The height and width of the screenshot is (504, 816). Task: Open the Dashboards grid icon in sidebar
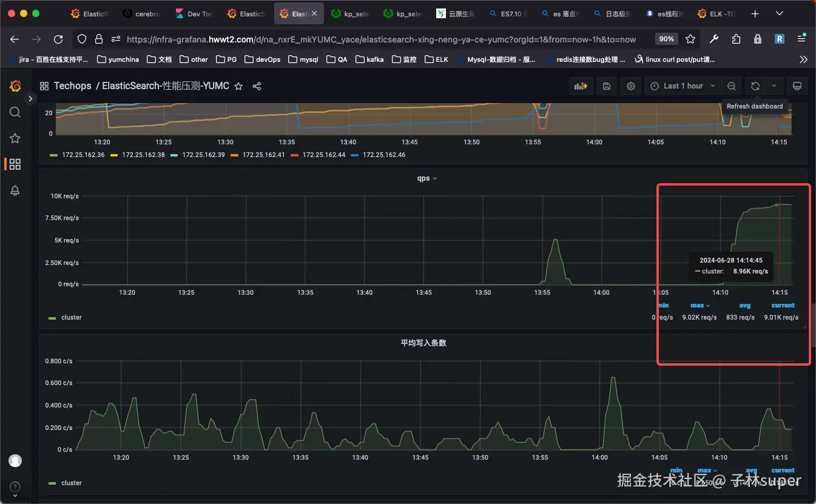pyautogui.click(x=15, y=164)
